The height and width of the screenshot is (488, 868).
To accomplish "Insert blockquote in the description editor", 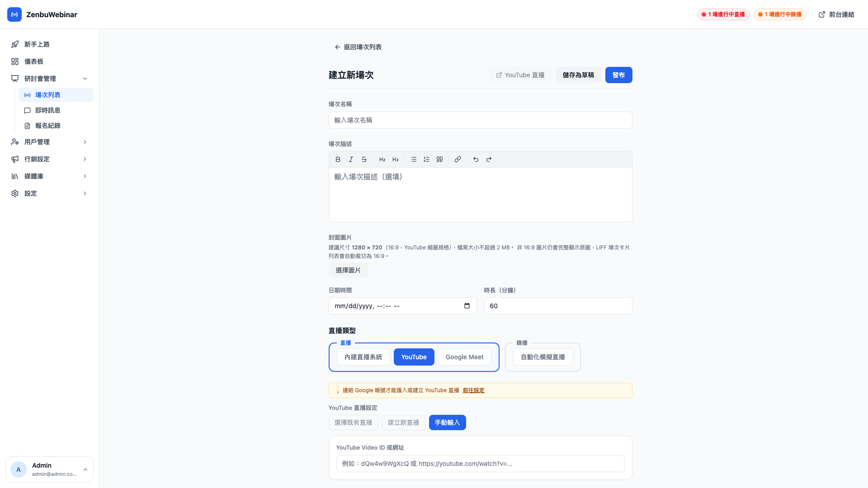I will [x=439, y=160].
